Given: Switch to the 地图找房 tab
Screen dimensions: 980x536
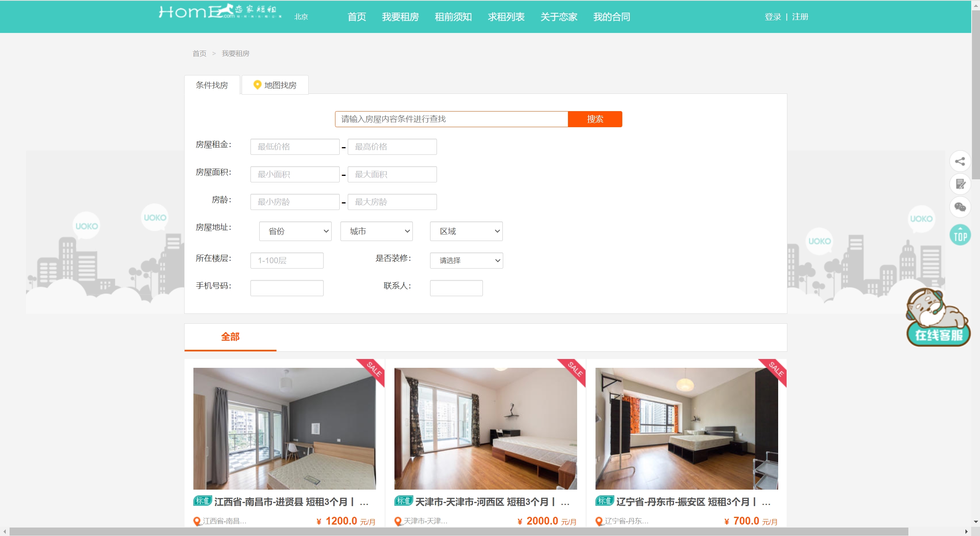Looking at the screenshot, I should pyautogui.click(x=275, y=85).
